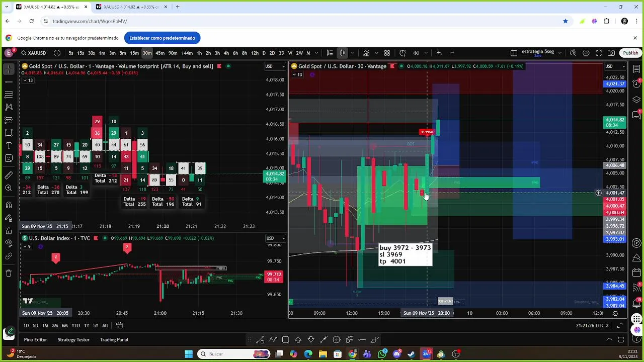Viewport: 644px width, 362px height.
Task: Toggle the keep drawing mode pencil-lock icon
Action: point(9,218)
